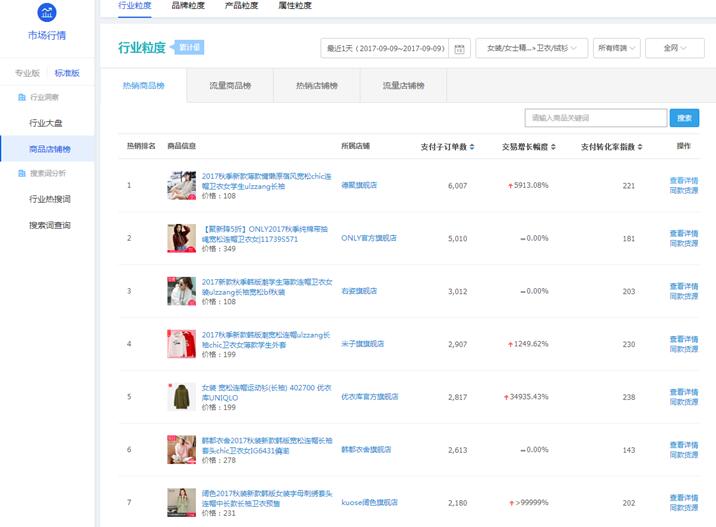
Task: Open 搜索词查询 in the sidebar
Action: point(50,225)
